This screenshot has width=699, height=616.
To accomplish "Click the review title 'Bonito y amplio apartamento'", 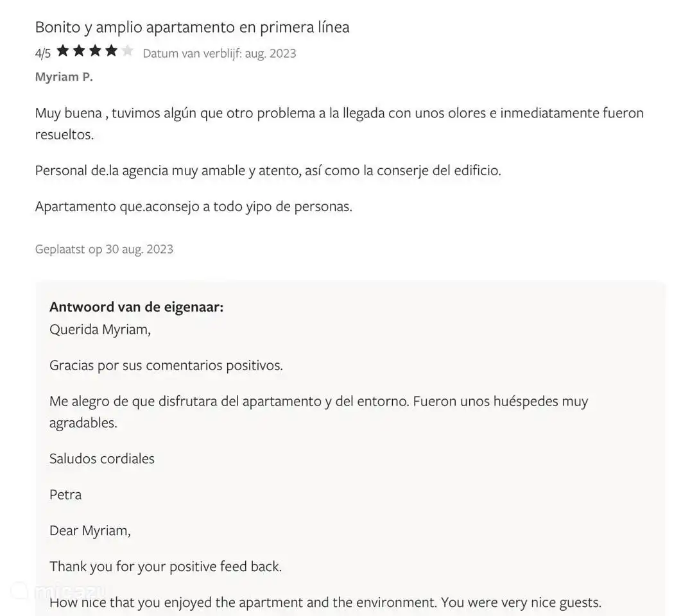I will pos(192,27).
